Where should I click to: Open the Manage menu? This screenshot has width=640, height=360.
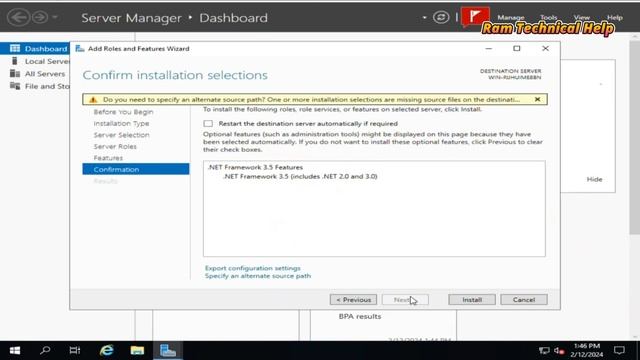tap(511, 18)
